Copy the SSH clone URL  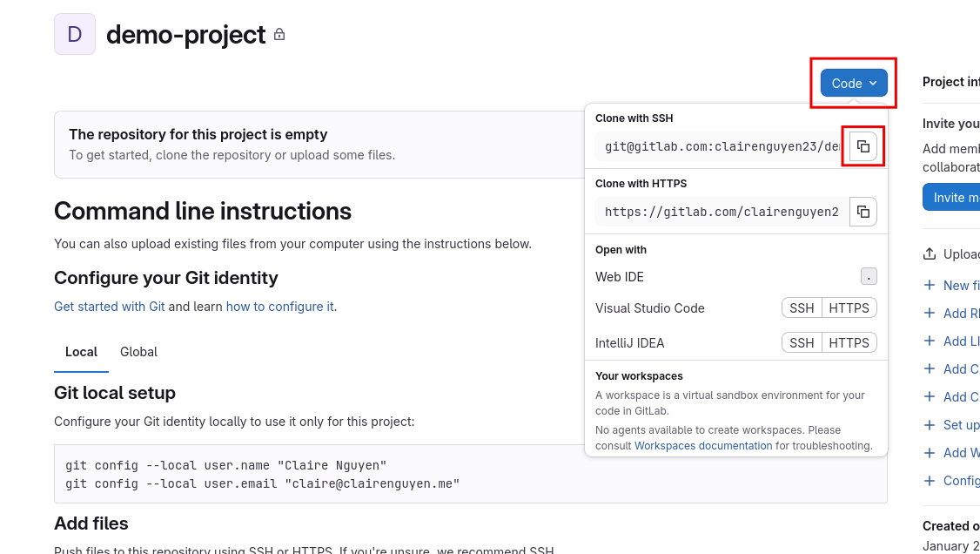[x=863, y=146]
